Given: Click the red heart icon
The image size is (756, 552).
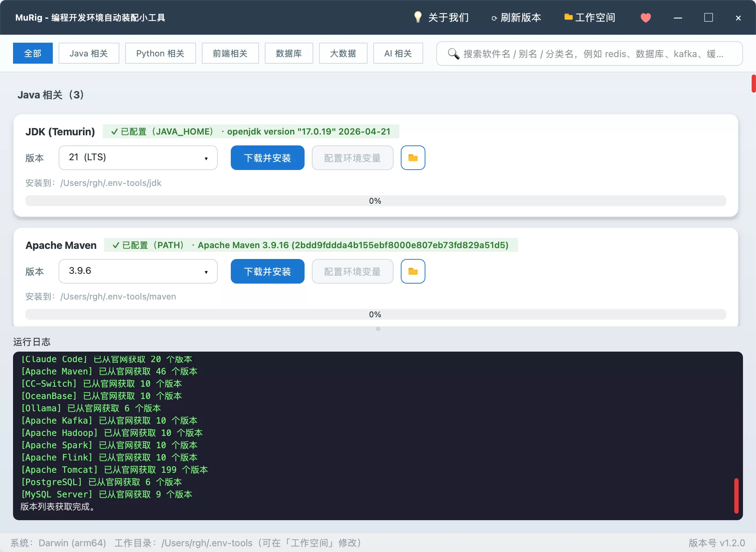Looking at the screenshot, I should pyautogui.click(x=646, y=17).
